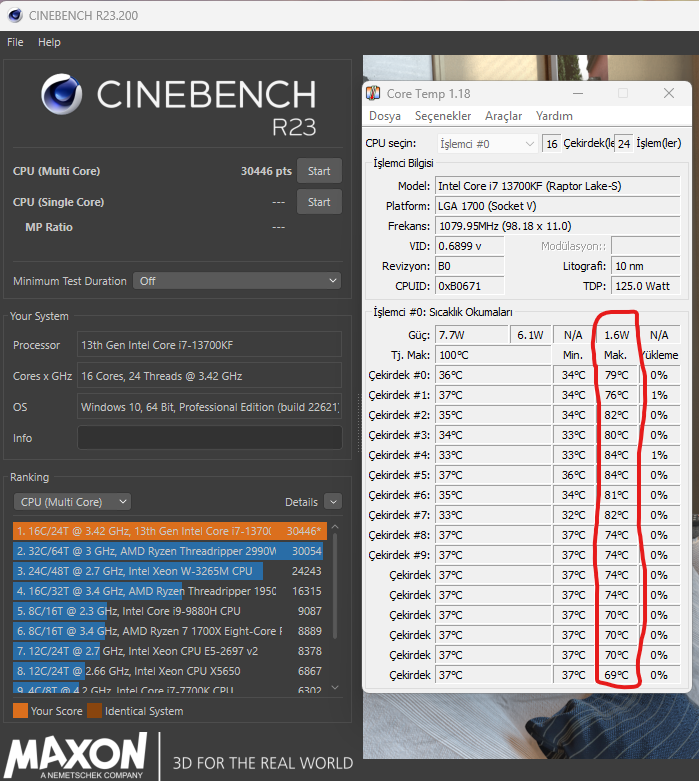Click the Maxon company logo
The height and width of the screenshot is (781, 699).
tap(76, 756)
